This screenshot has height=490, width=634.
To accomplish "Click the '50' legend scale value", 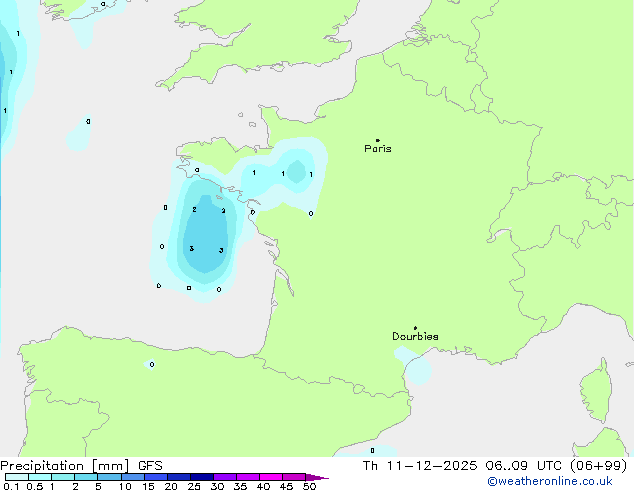I will click(309, 486).
